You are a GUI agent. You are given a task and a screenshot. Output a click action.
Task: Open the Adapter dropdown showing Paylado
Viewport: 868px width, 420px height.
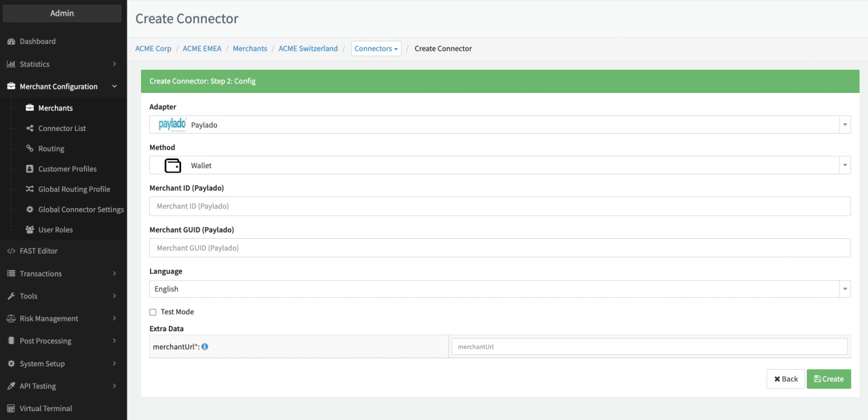point(500,125)
